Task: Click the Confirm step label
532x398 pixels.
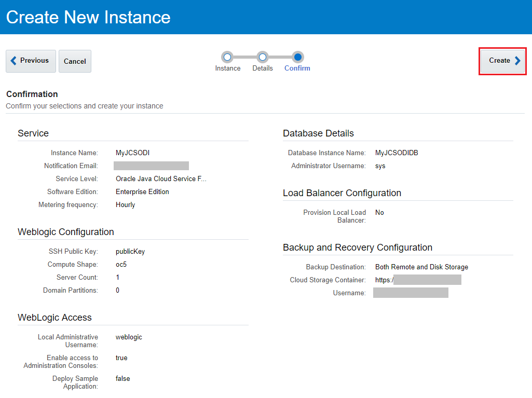Action: [297, 68]
